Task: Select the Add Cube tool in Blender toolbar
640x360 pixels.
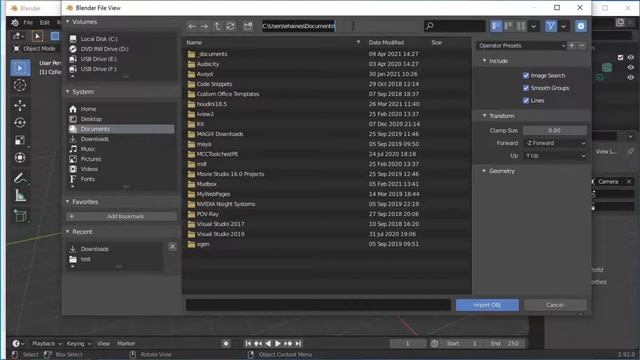Action: (x=20, y=216)
